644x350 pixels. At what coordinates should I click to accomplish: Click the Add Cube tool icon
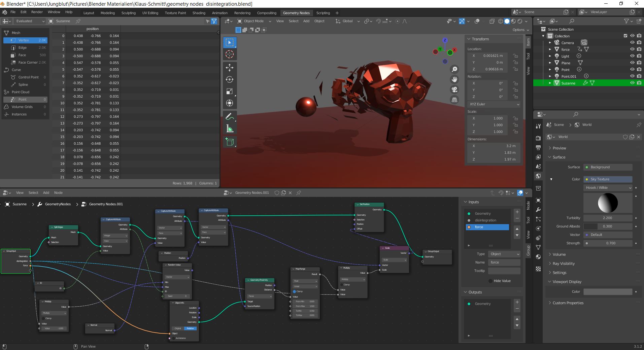click(x=230, y=142)
